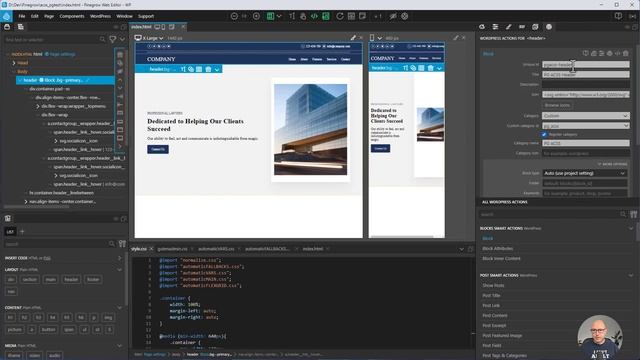This screenshot has width=640, height=360.
Task: Click the zoom out icon in top toolbar
Action: pos(234,16)
